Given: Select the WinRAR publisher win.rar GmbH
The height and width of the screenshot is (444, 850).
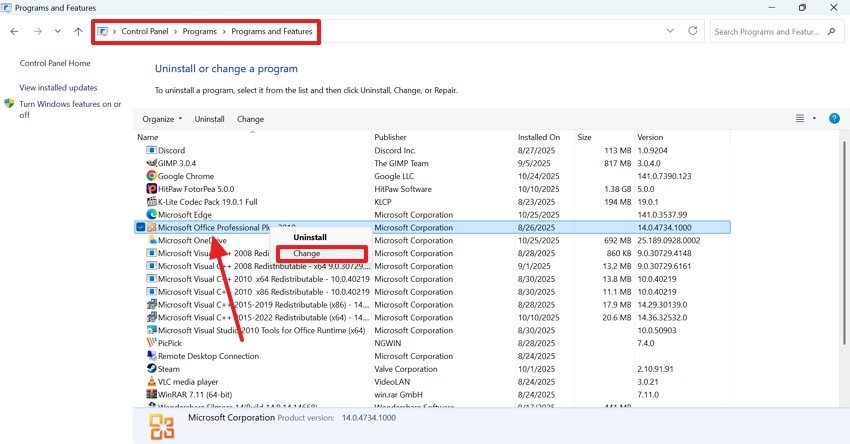Looking at the screenshot, I should coord(398,394).
